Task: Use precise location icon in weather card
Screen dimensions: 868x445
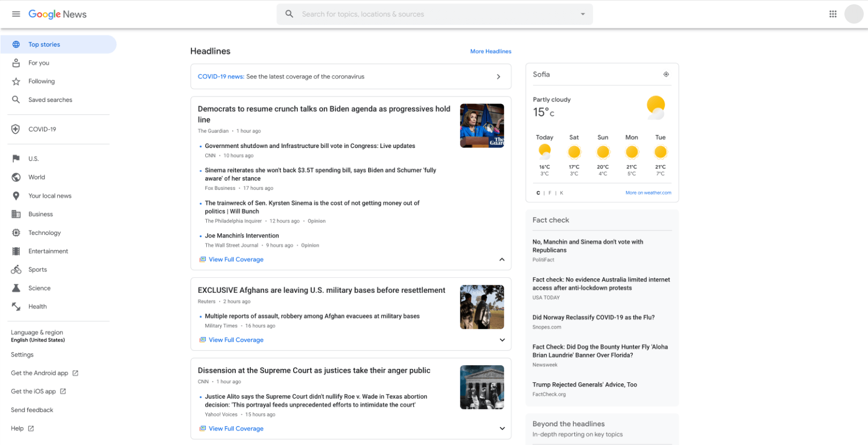Action: point(666,75)
